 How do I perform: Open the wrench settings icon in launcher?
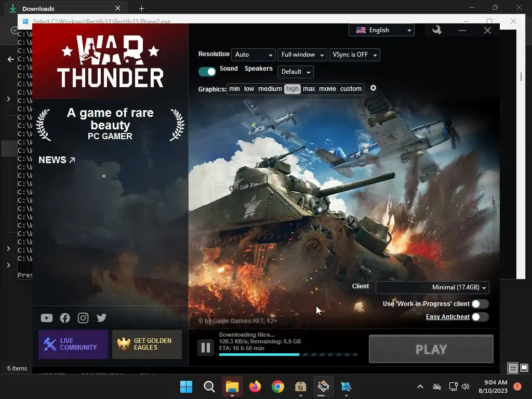coord(436,30)
